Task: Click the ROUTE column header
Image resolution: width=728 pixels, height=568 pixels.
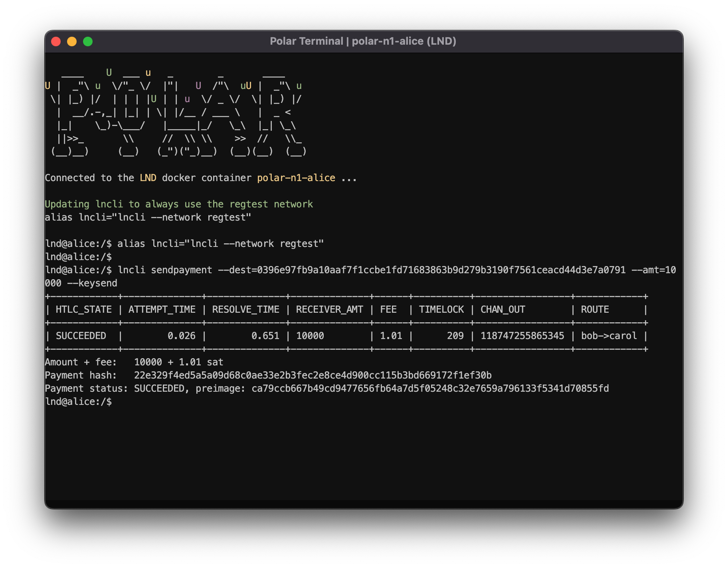Action: (x=595, y=310)
